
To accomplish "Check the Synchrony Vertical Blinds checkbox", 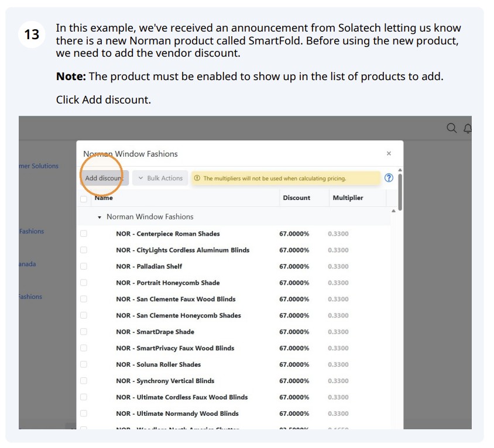I will pyautogui.click(x=84, y=381).
